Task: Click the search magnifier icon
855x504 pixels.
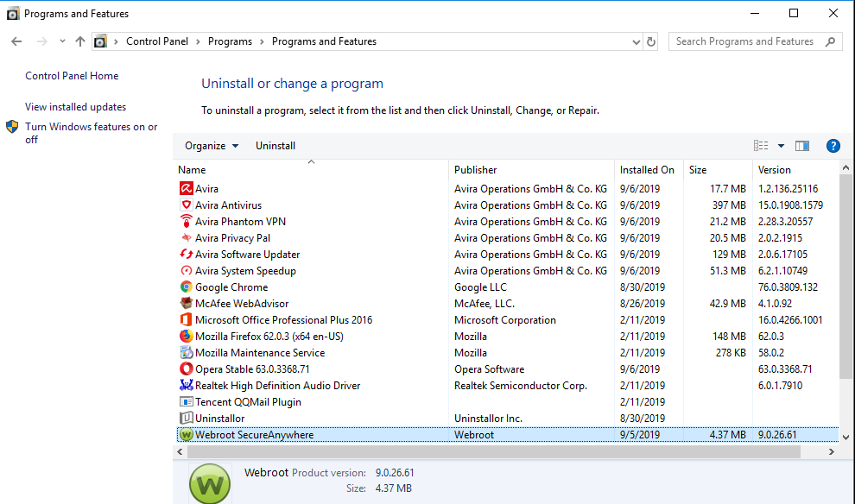Action: tap(830, 41)
